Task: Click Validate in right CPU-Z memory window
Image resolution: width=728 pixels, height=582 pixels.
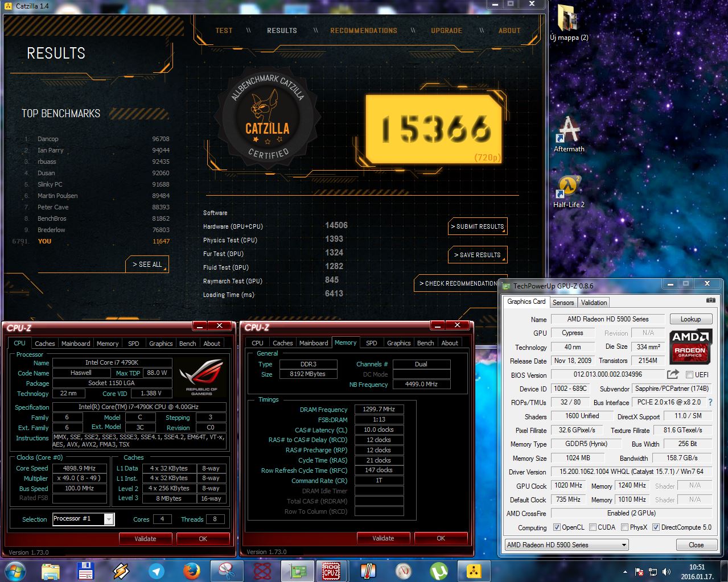Action: [x=383, y=538]
